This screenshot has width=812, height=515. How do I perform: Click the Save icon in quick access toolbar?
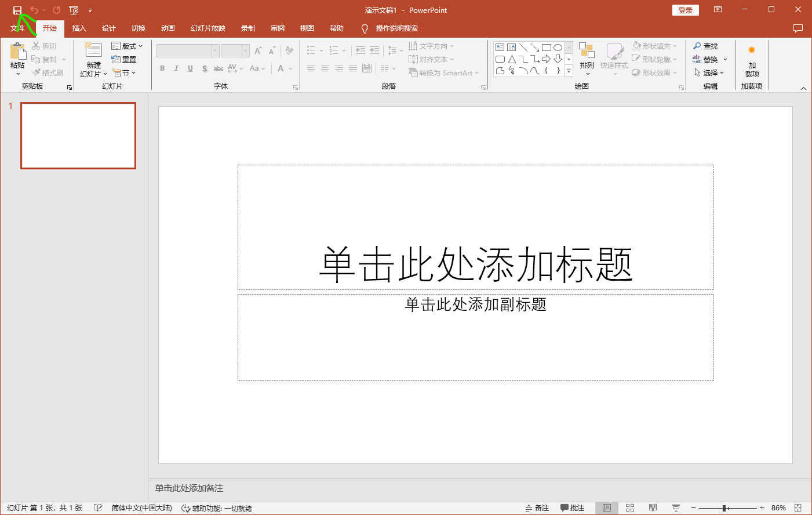[x=17, y=10]
